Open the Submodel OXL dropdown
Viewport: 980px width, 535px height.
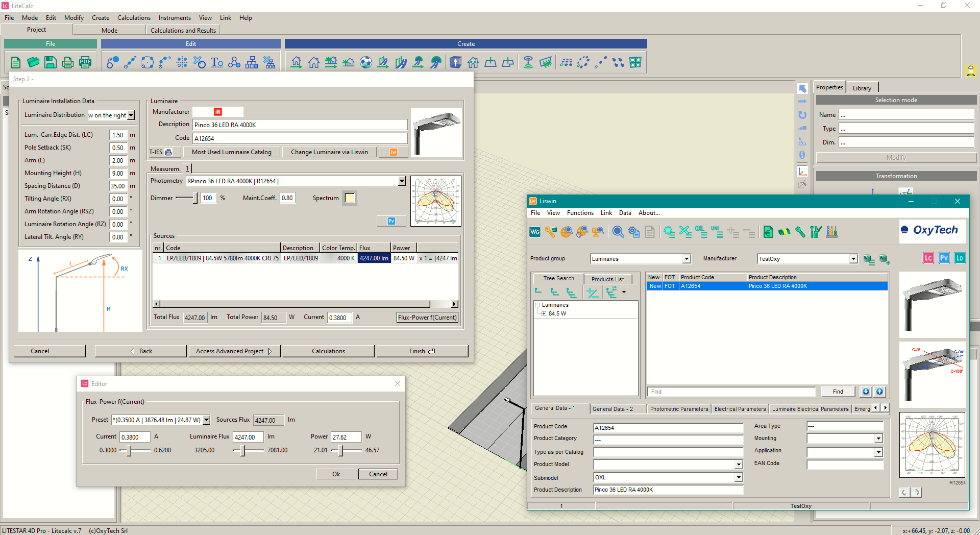(739, 477)
